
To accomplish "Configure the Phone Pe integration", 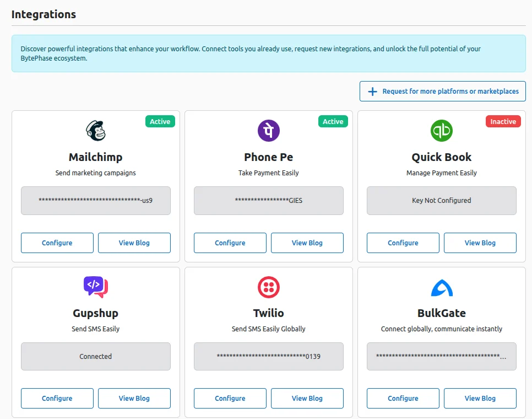I will 230,243.
